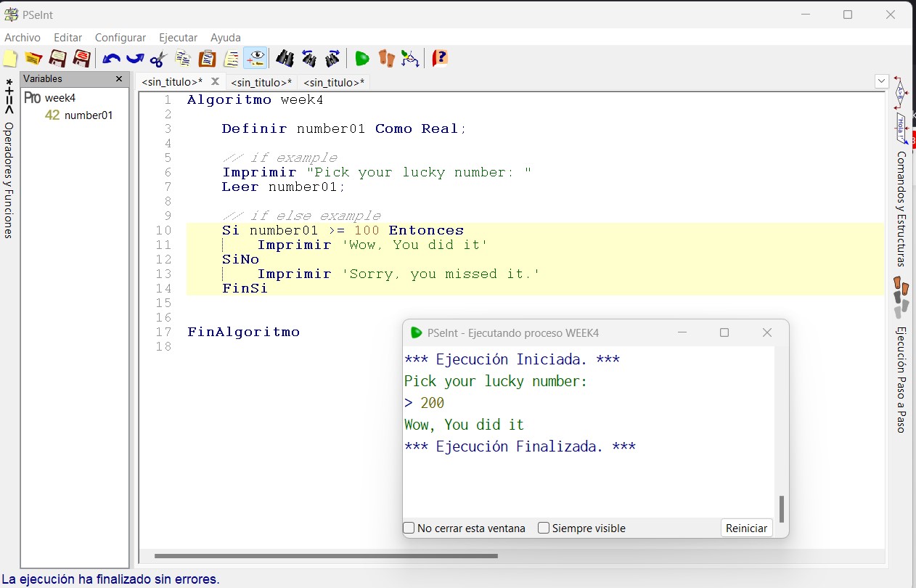Open help with the question mark book icon
The width and height of the screenshot is (916, 588).
[440, 58]
